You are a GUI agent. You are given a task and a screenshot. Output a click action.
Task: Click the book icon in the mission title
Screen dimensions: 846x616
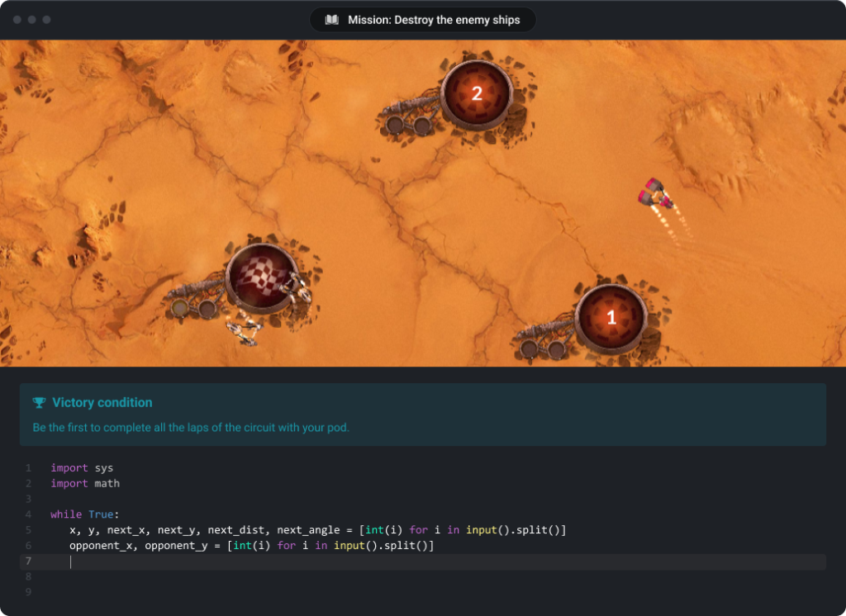332,20
